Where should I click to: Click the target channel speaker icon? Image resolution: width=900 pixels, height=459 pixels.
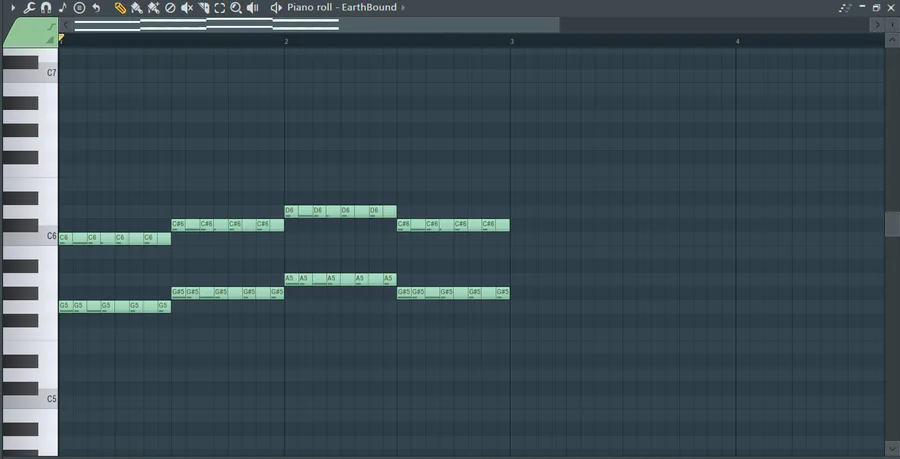point(276,8)
